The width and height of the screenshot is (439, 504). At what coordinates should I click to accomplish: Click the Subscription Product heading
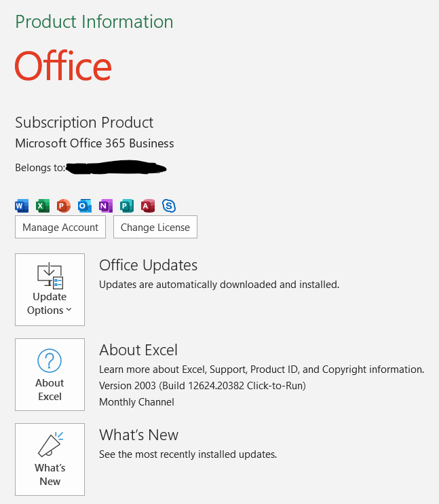click(84, 123)
